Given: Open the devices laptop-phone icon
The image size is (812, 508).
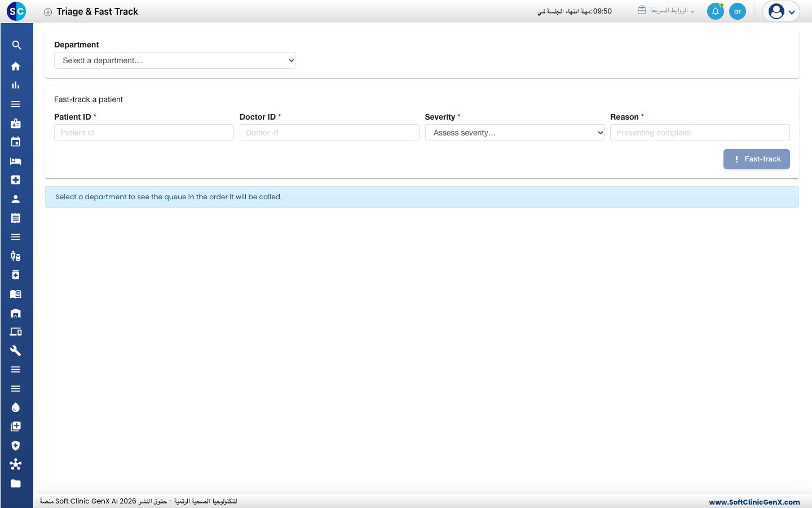Looking at the screenshot, I should 16,332.
